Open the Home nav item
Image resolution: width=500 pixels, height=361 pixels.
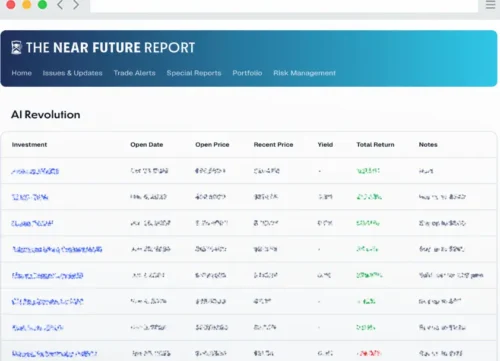pos(22,73)
